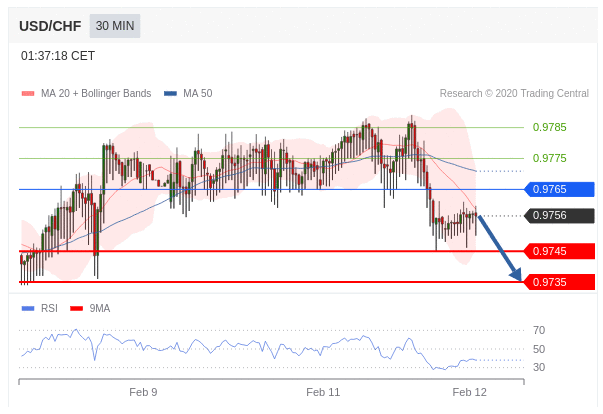Click the 9MA red legend swatch

pyautogui.click(x=77, y=308)
